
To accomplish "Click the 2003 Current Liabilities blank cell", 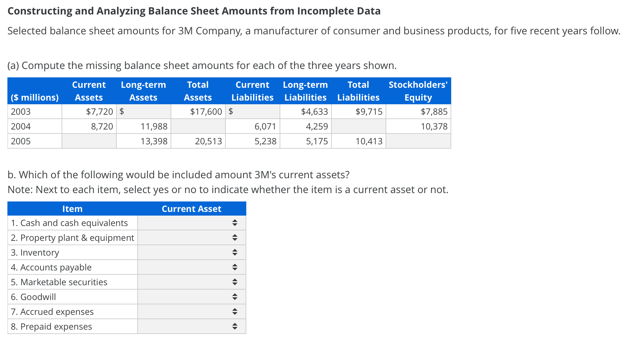I will point(252,111).
